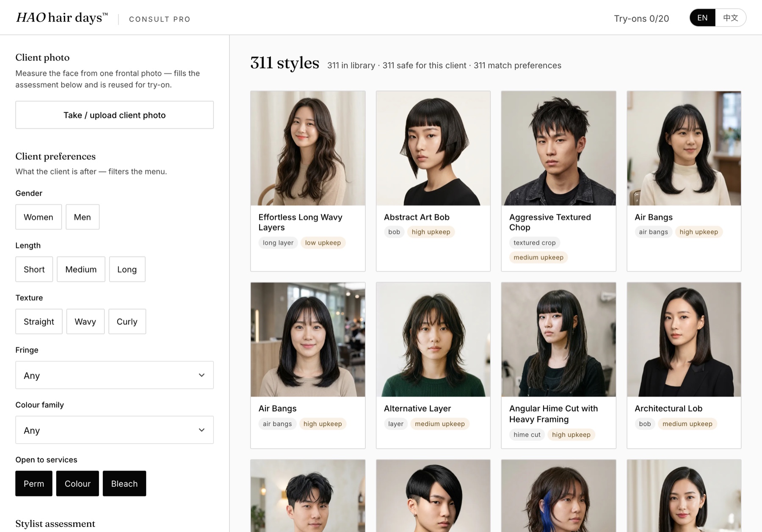The width and height of the screenshot is (762, 532).
Task: Click the Try-ons 0/20 counter
Action: click(x=641, y=19)
